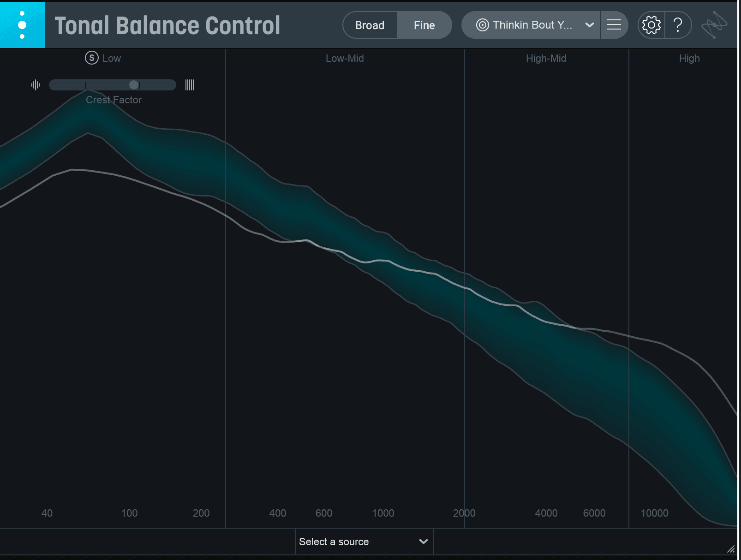The image size is (741, 560).
Task: Click the Thinkin Bout Y... target name
Action: pyautogui.click(x=532, y=25)
